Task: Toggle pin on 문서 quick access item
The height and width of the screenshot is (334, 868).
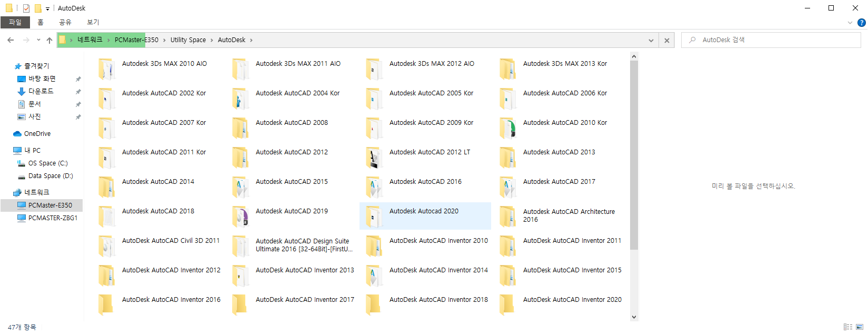Action: click(x=78, y=104)
